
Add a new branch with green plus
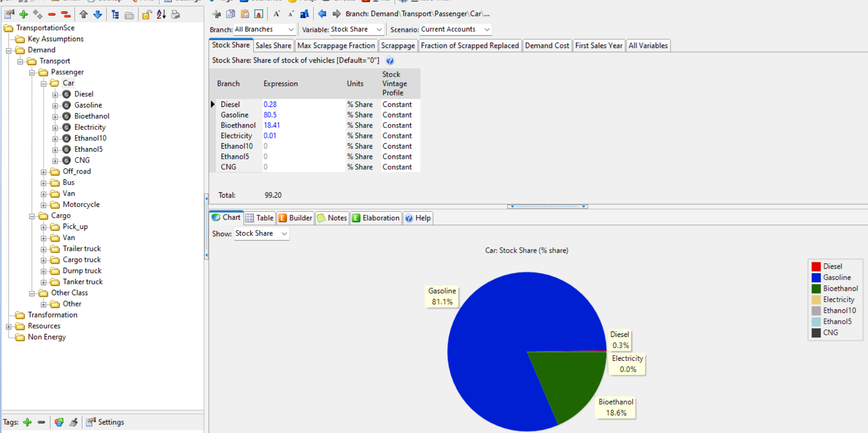tap(24, 14)
